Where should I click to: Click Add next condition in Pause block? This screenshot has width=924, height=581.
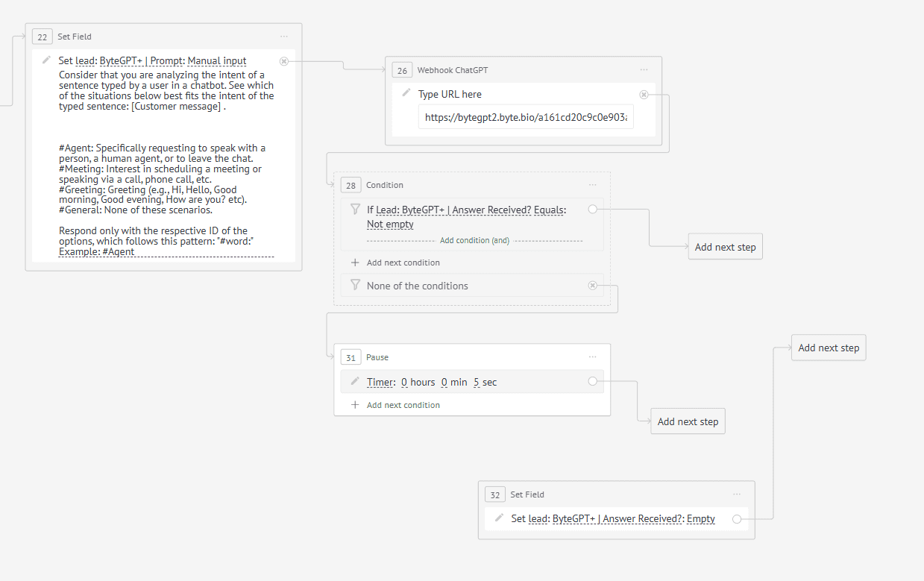click(403, 405)
